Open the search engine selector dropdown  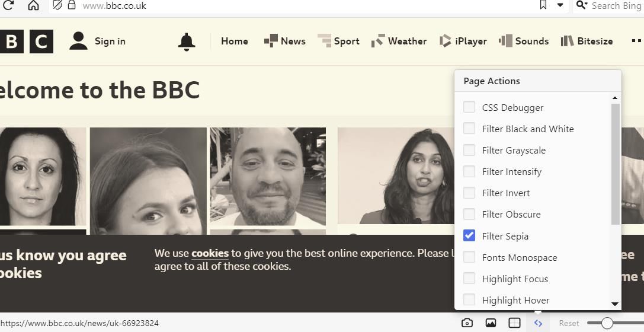click(x=582, y=5)
